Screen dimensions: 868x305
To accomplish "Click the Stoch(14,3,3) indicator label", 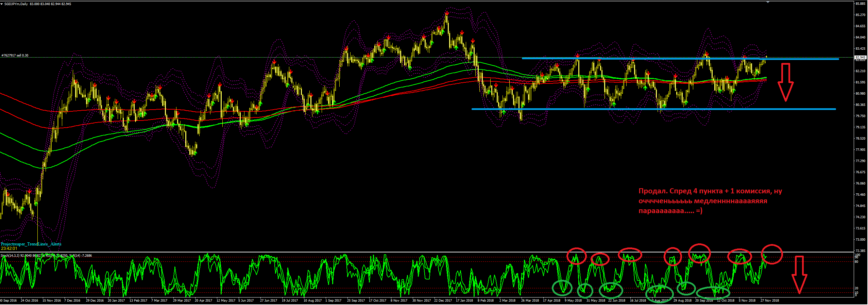I will point(10,255).
